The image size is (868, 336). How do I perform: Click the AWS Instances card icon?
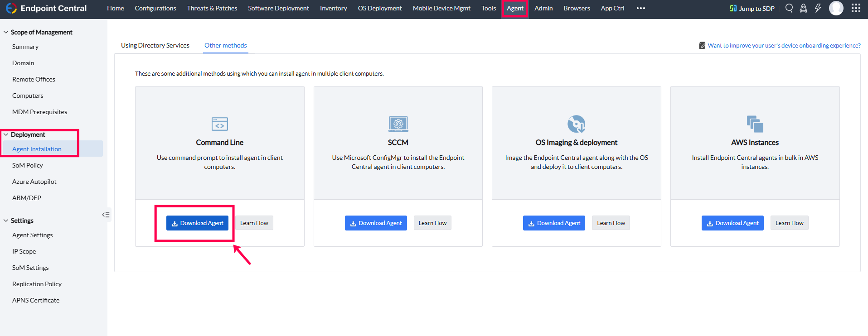tap(755, 124)
